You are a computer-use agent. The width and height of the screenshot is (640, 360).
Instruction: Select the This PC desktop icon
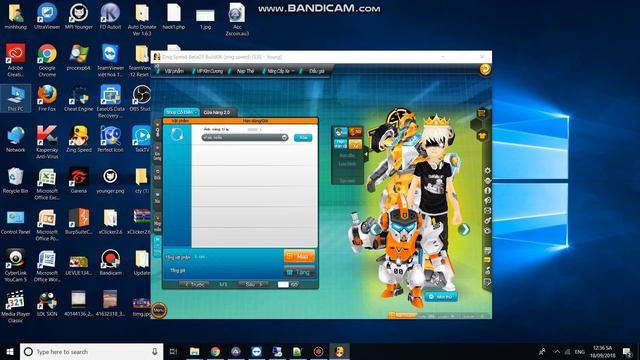pos(16,99)
